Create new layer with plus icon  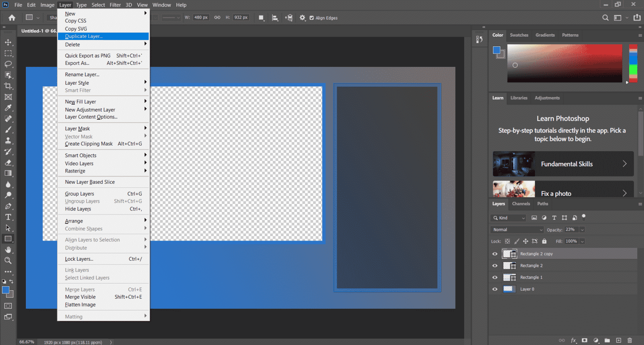619,341
